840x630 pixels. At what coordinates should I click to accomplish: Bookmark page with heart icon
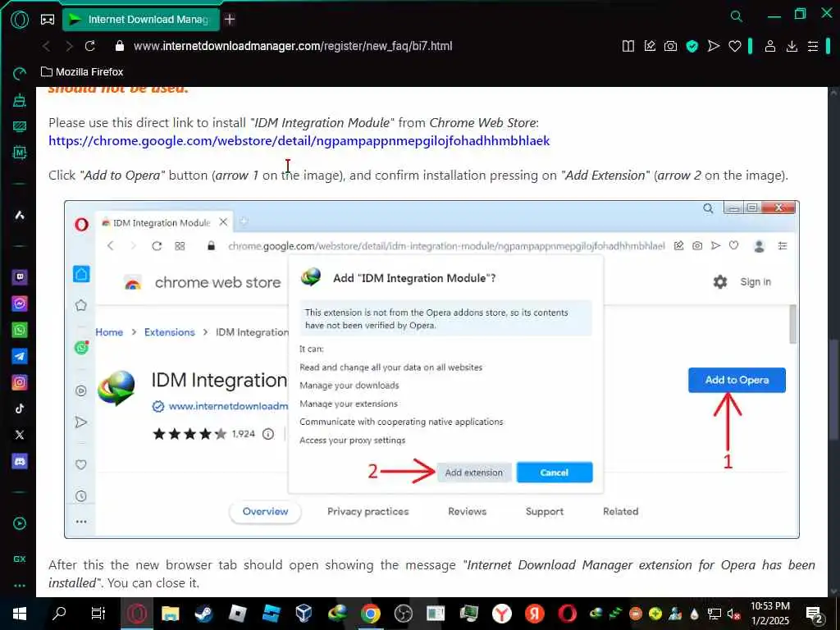[x=735, y=46]
